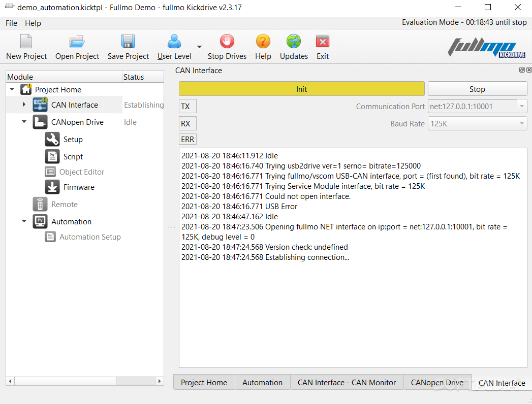Open Help with the question mark icon

click(x=263, y=42)
